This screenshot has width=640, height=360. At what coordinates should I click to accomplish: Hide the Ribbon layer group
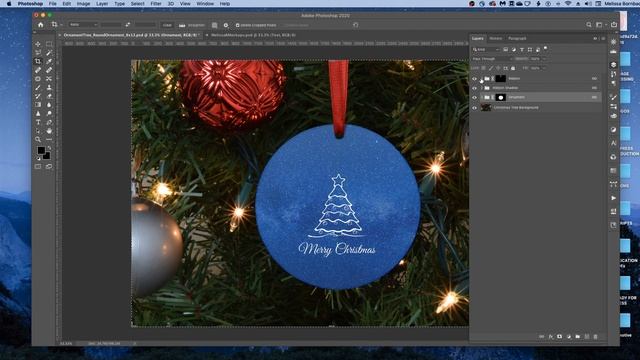pyautogui.click(x=474, y=78)
